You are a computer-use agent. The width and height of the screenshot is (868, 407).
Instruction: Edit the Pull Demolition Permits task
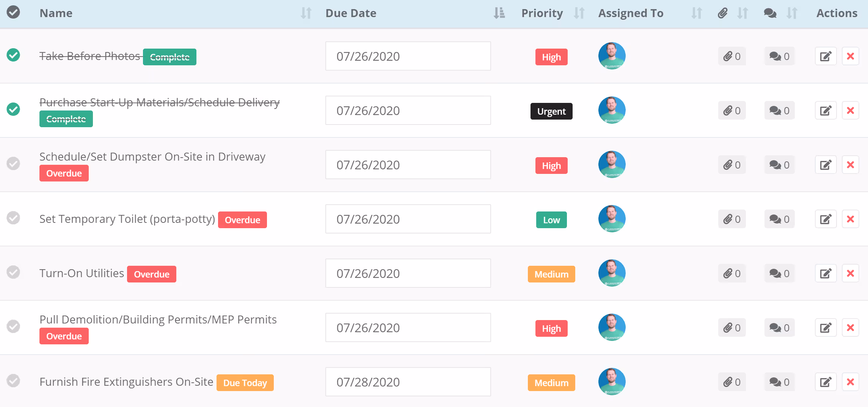(x=826, y=328)
